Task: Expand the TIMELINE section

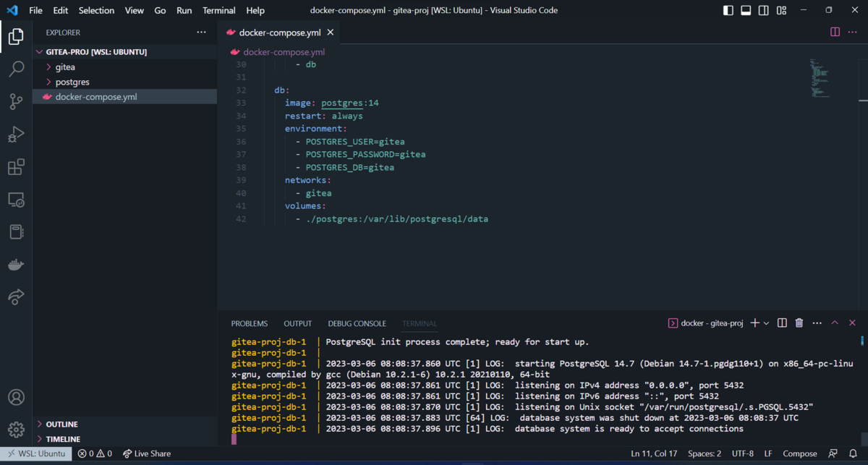Action: coord(124,439)
